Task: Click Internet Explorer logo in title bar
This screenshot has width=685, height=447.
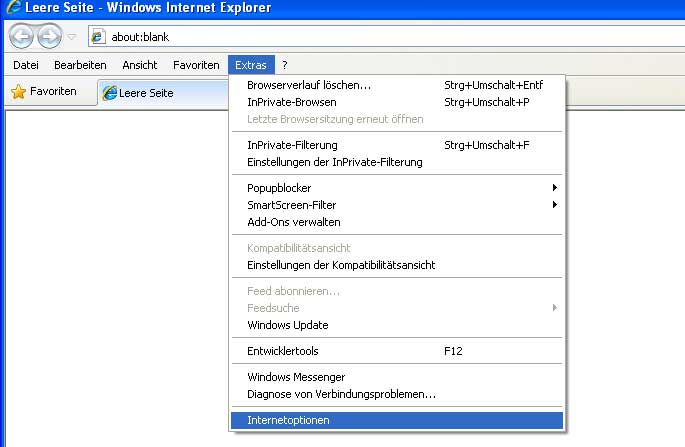Action: [14, 7]
